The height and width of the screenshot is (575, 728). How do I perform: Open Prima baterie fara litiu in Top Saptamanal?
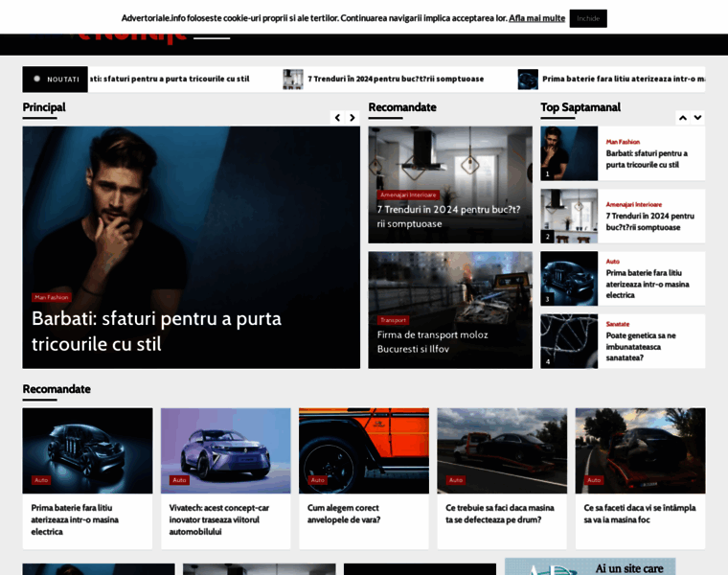coord(648,284)
